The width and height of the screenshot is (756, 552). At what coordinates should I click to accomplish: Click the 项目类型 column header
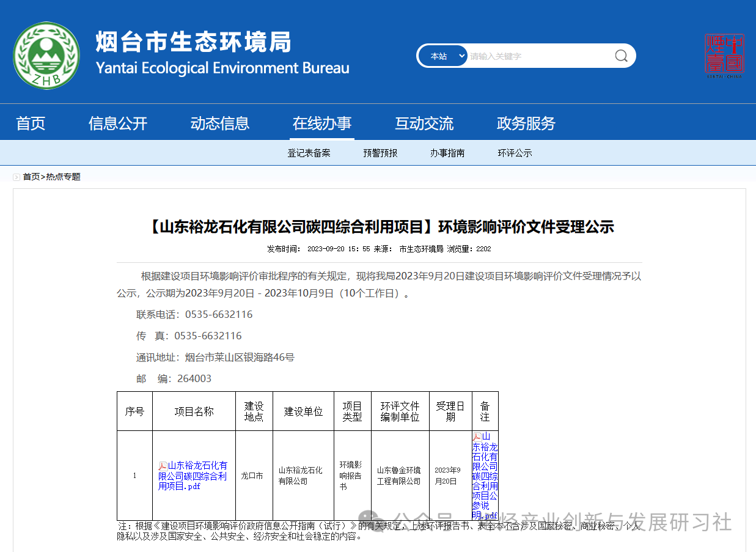tap(353, 411)
